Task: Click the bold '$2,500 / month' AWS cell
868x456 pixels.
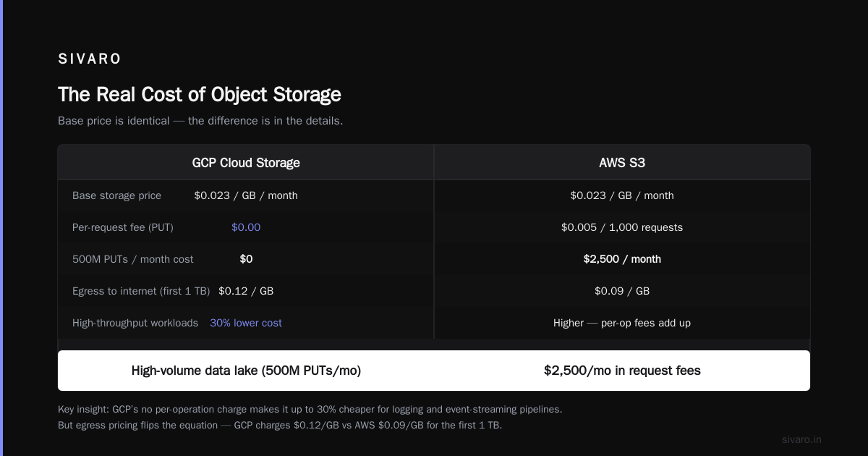Action: (x=622, y=259)
